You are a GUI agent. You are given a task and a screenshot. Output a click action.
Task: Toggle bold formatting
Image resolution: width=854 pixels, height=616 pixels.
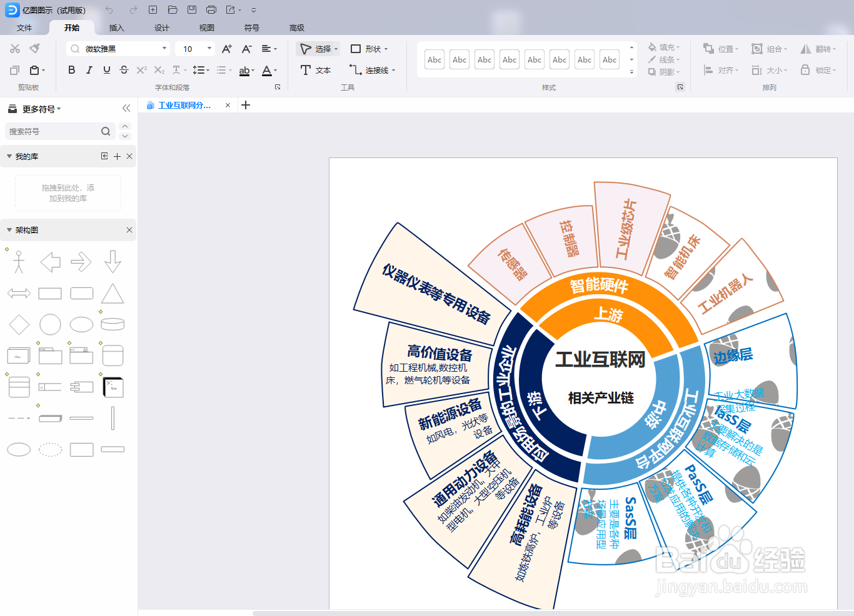[72, 70]
